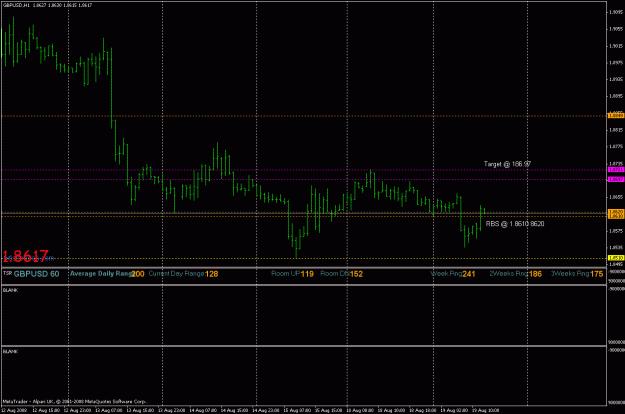Select the 'GBPUSD 60' indicator label
The height and width of the screenshot is (414, 625).
tap(36, 274)
